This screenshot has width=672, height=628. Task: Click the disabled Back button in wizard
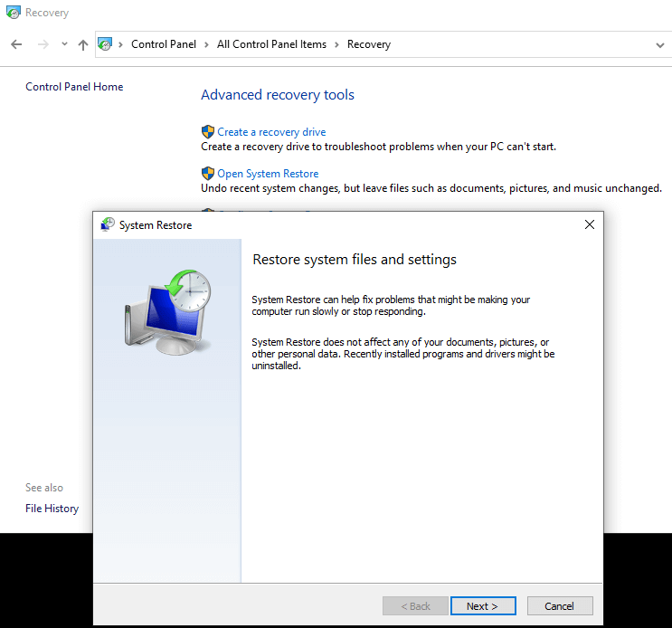point(415,605)
